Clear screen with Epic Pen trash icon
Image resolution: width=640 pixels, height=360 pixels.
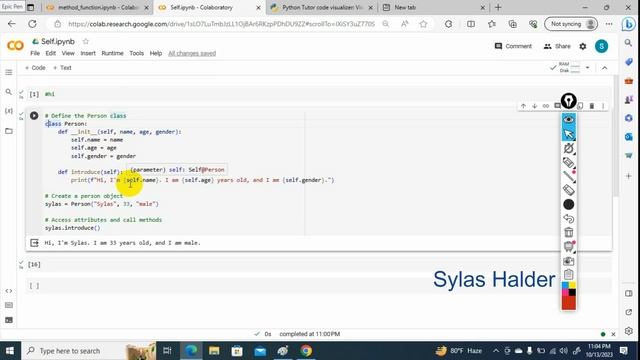point(569,233)
